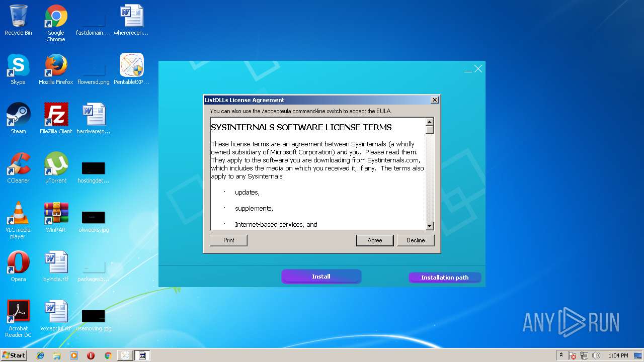
Task: Click the /accepteula command-line hint text
Action: 300,111
